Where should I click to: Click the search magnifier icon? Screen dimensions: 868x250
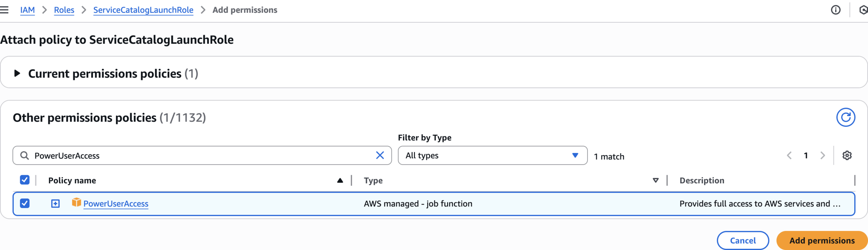[24, 155]
